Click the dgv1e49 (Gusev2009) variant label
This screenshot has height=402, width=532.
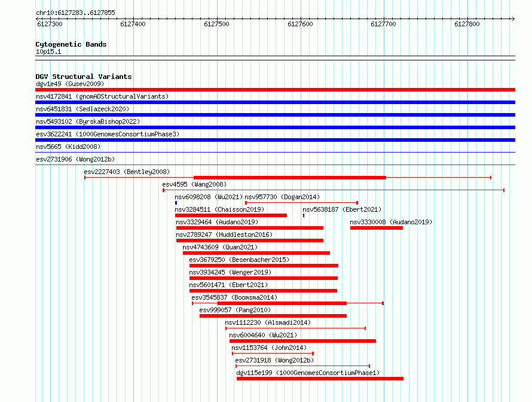pyautogui.click(x=70, y=84)
